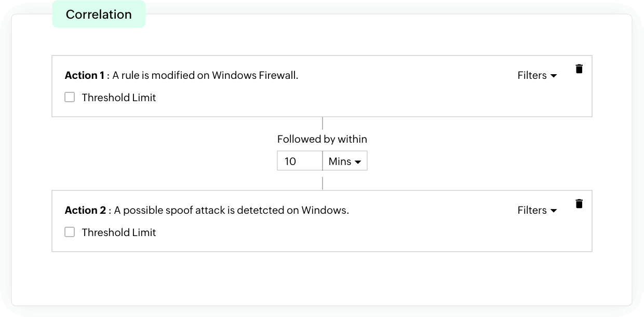The image size is (644, 317).
Task: Open the Filters dropdown in Action 2
Action: 537,210
